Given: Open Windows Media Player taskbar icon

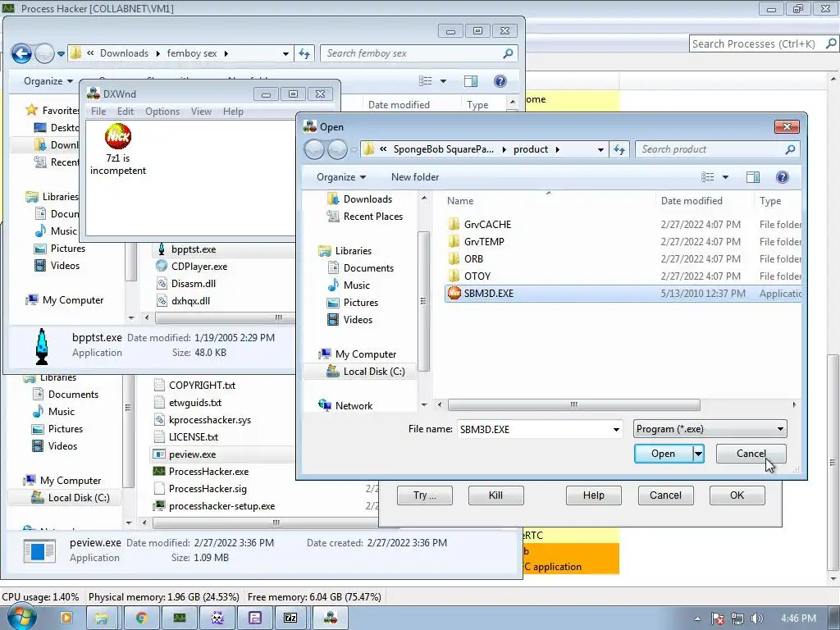Looking at the screenshot, I should [x=66, y=618].
